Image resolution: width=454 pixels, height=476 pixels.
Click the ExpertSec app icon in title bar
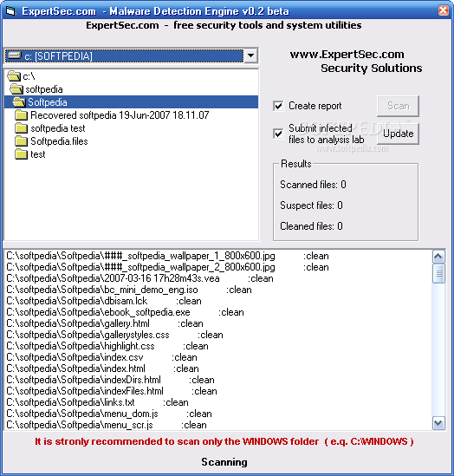click(10, 11)
